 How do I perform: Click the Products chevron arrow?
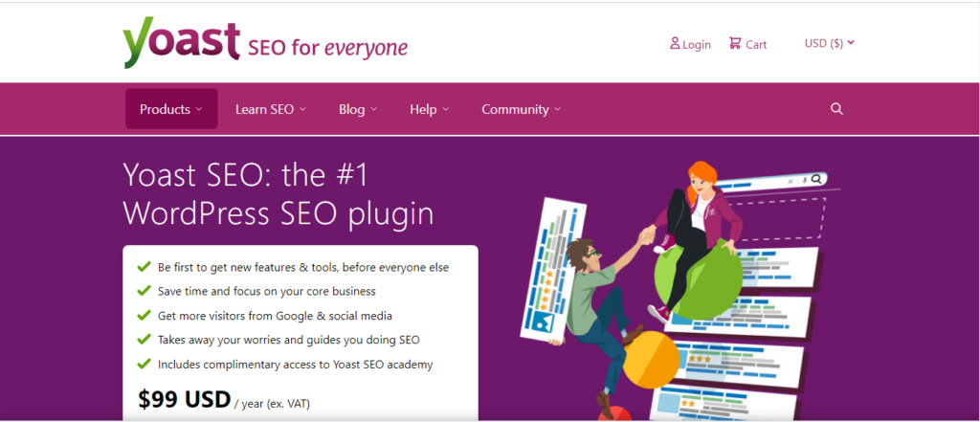click(199, 109)
